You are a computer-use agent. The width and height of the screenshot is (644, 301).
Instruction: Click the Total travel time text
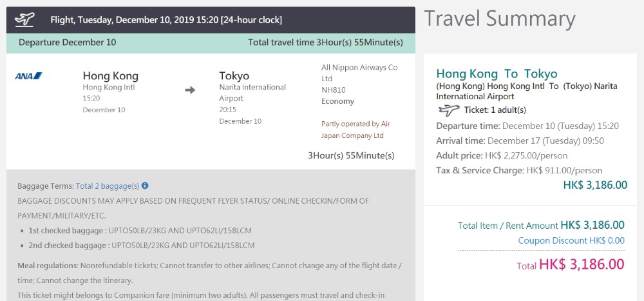[x=325, y=43]
